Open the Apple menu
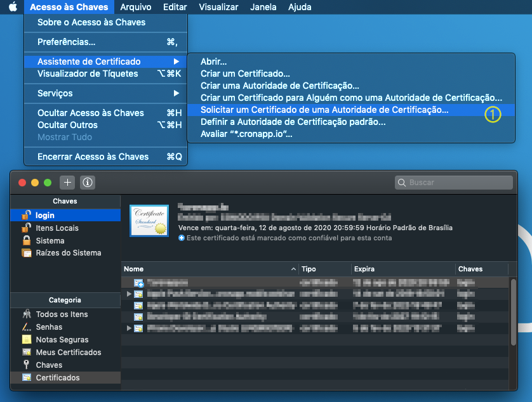 pos(13,7)
